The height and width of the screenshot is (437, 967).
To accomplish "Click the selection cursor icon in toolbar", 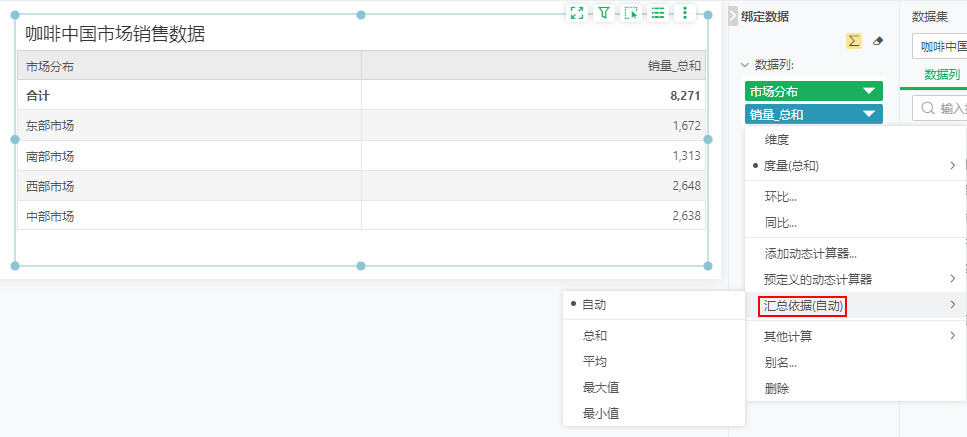I will point(631,13).
